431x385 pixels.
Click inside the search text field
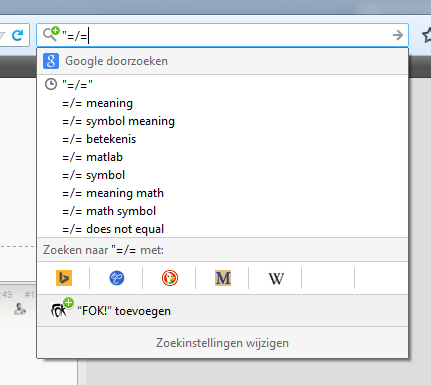point(225,35)
